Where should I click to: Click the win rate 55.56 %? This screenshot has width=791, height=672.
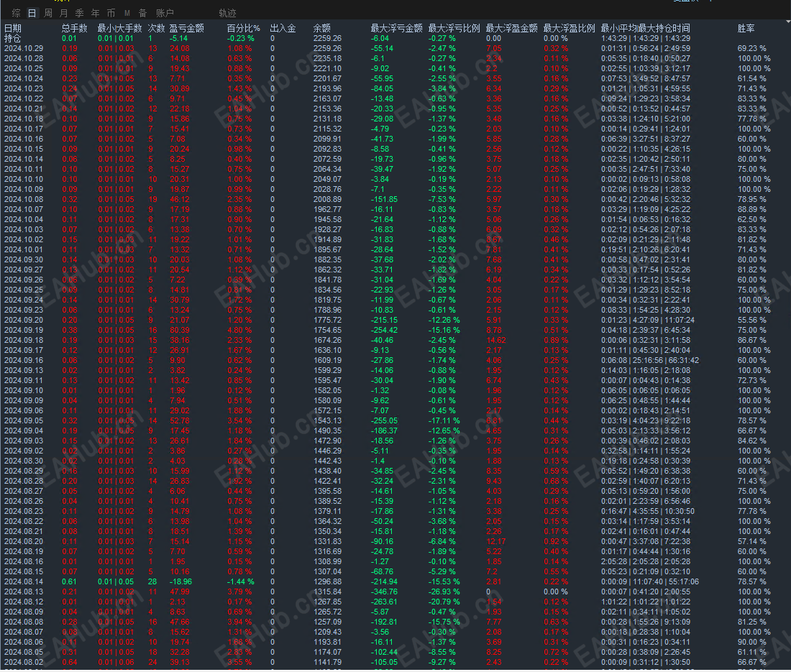[751, 320]
